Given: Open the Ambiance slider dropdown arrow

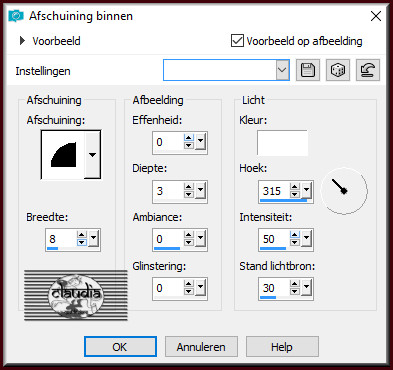Looking at the screenshot, I should point(200,239).
